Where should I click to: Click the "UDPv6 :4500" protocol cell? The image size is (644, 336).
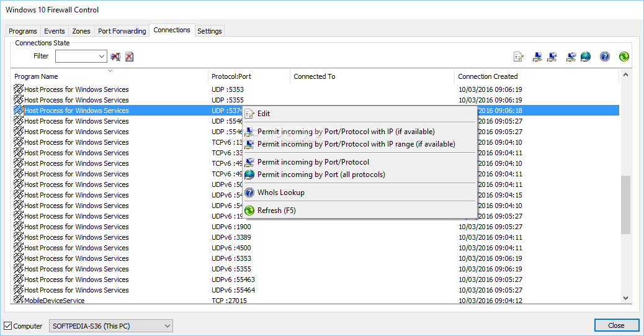(x=231, y=248)
